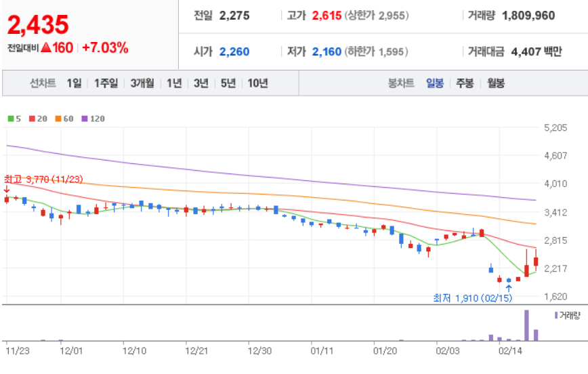Click the red 20-day moving average swatch
The height and width of the screenshot is (374, 588).
[x=32, y=119]
